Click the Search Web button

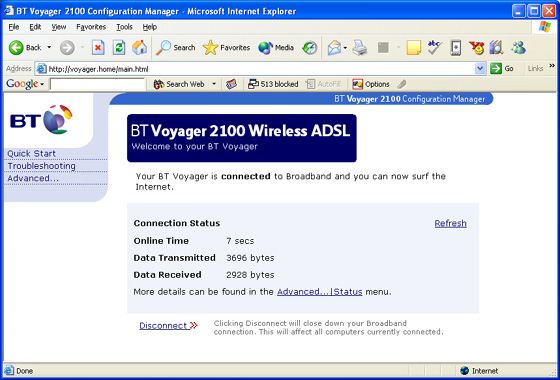coord(179,84)
